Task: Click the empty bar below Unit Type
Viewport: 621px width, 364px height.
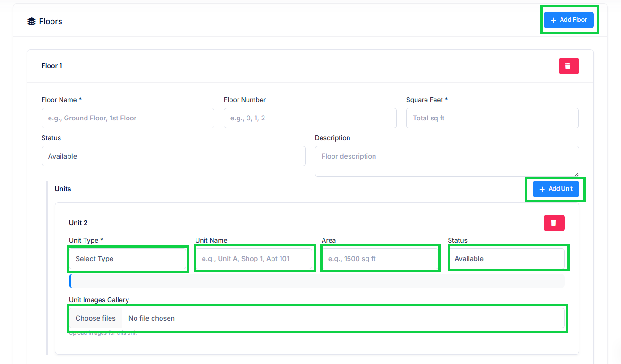Action: point(316,281)
